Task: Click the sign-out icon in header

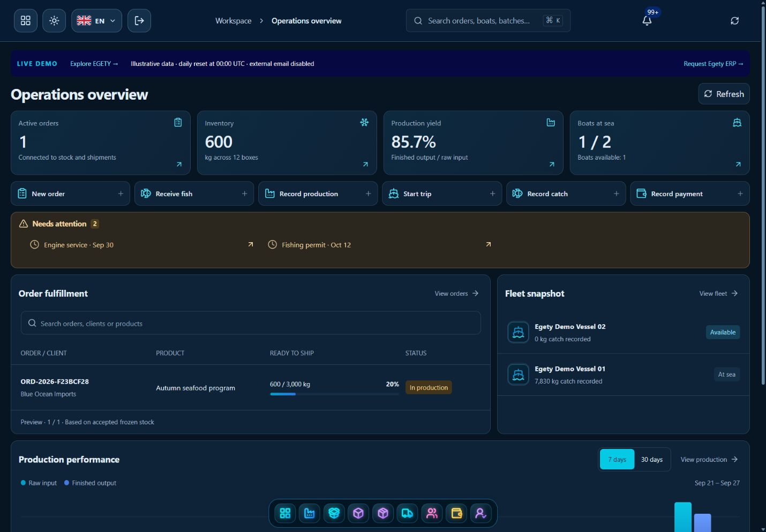Action: tap(139, 21)
